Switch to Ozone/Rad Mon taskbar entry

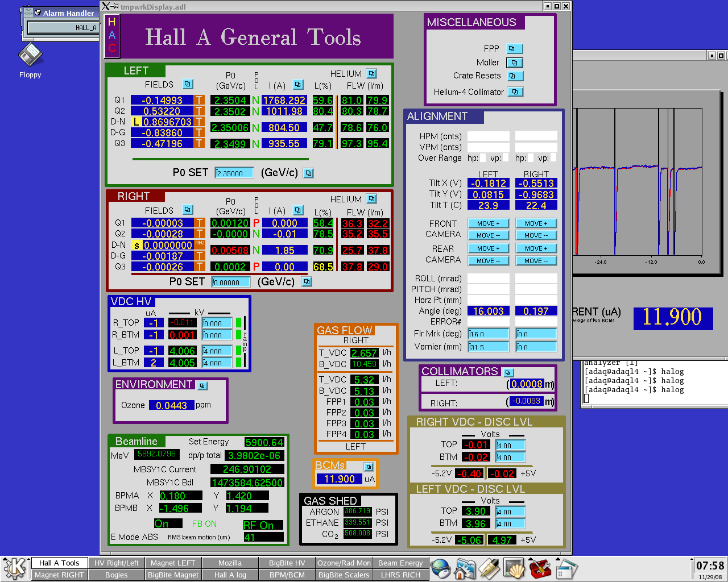[344, 563]
